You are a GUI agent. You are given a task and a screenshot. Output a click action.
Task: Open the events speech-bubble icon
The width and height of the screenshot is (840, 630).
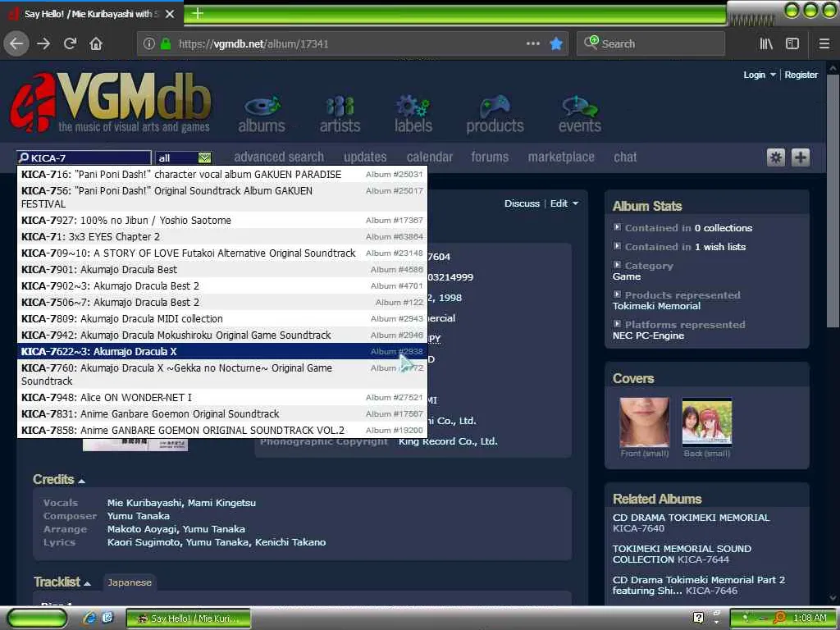pyautogui.click(x=580, y=114)
